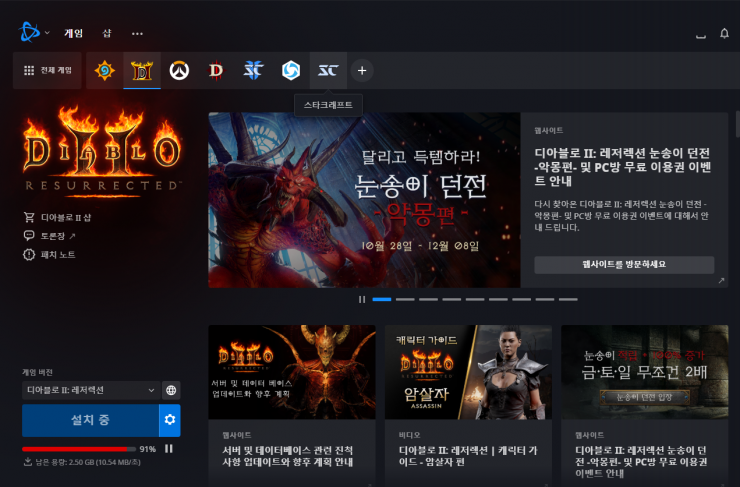Open the Battle.net logo menu
Viewport: 740px width, 487px height.
pyautogui.click(x=29, y=33)
